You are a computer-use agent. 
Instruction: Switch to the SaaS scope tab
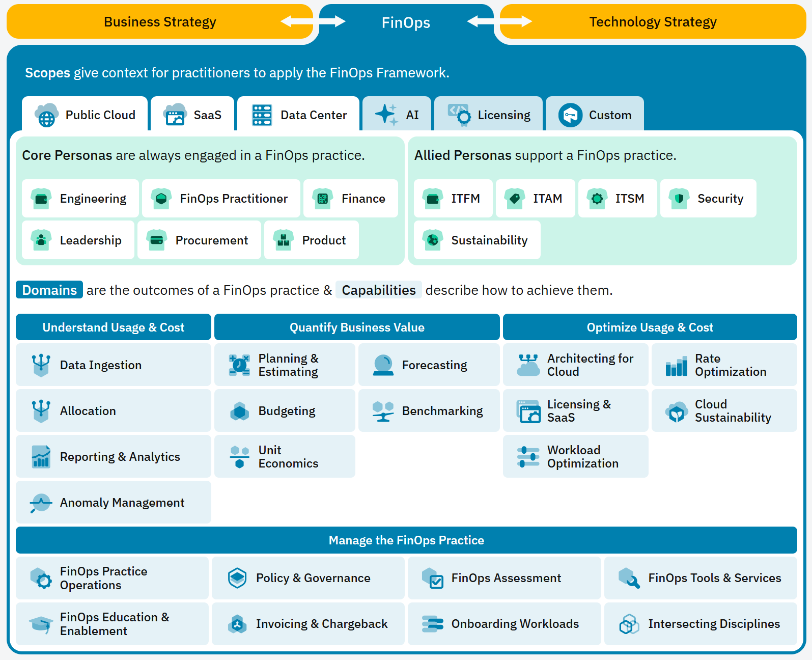(x=193, y=115)
